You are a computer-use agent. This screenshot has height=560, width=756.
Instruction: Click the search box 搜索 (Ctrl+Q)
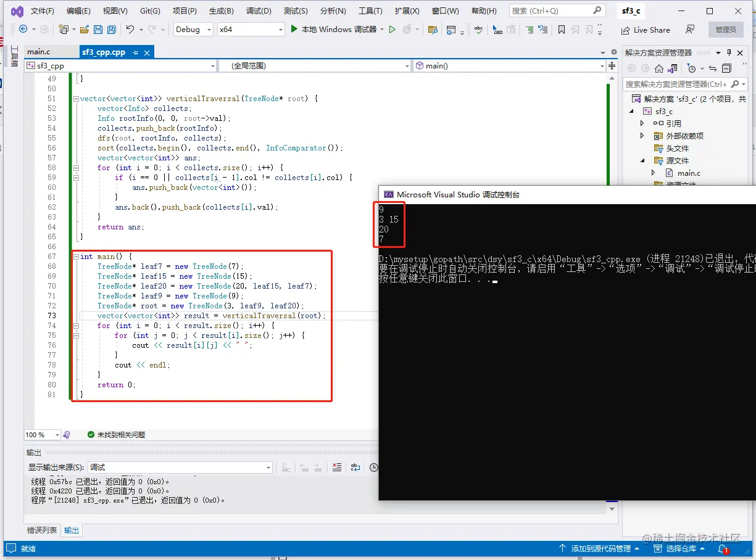tap(557, 10)
